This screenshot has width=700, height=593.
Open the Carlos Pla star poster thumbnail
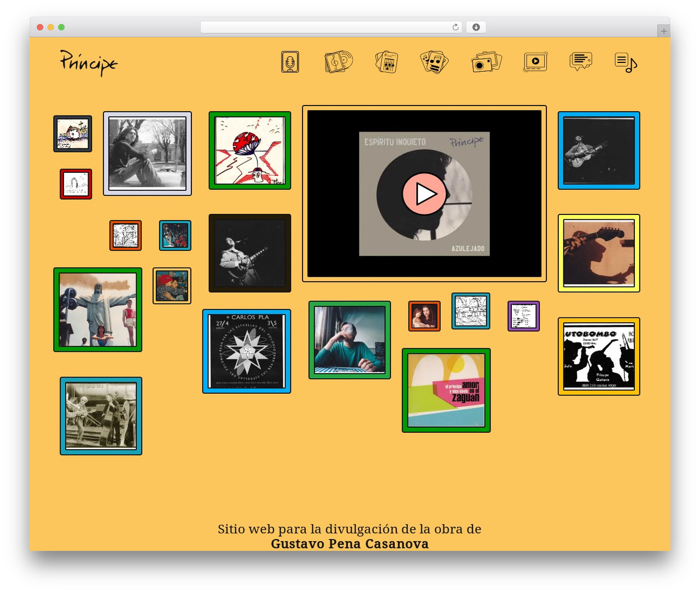click(247, 351)
